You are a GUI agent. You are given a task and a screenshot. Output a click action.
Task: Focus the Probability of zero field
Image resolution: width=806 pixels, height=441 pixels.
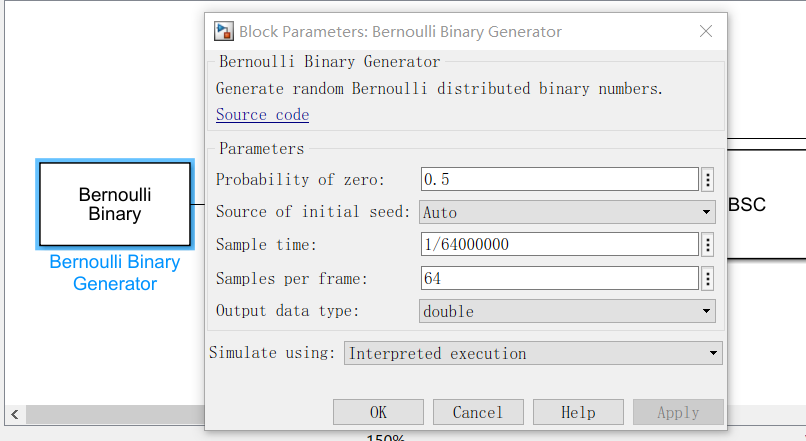(x=558, y=180)
